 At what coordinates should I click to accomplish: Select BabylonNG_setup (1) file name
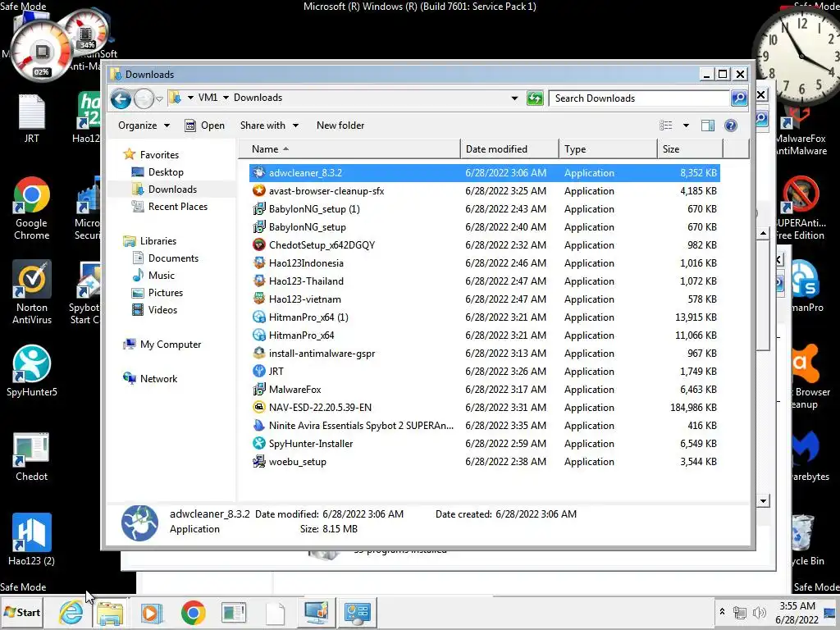[x=314, y=209]
